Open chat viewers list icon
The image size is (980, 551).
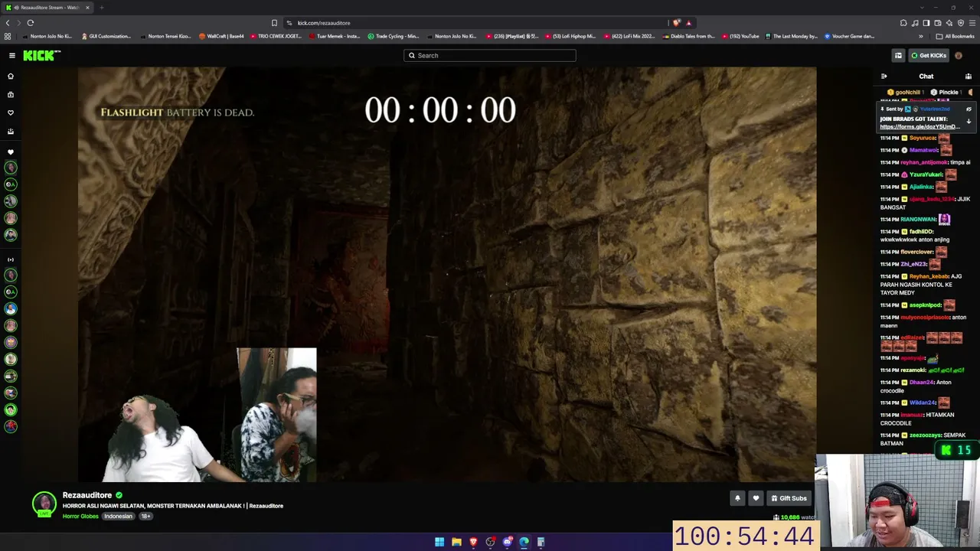tap(969, 77)
